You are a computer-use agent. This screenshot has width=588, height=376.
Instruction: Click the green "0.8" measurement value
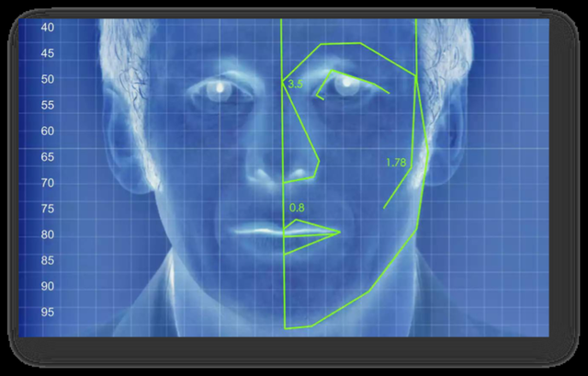pyautogui.click(x=297, y=208)
